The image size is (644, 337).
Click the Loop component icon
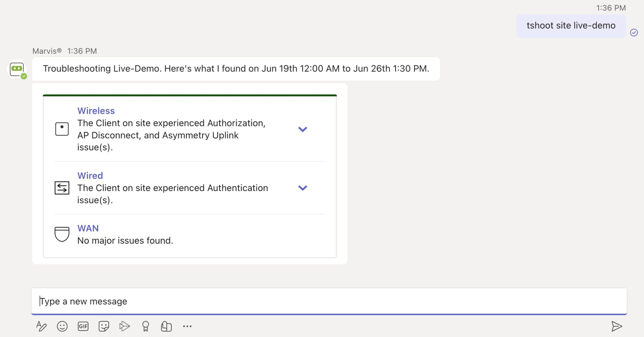(x=166, y=326)
